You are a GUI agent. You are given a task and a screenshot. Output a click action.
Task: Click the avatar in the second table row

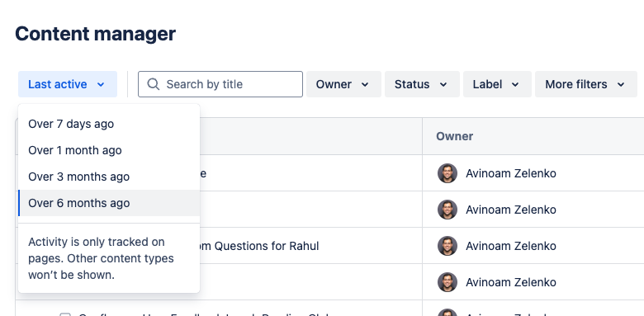(x=447, y=210)
